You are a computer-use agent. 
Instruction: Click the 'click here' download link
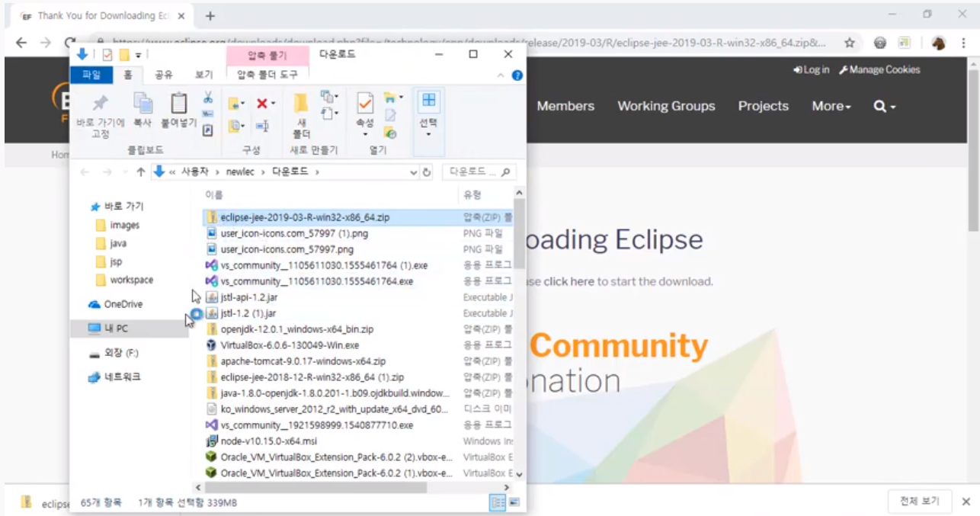tap(568, 281)
